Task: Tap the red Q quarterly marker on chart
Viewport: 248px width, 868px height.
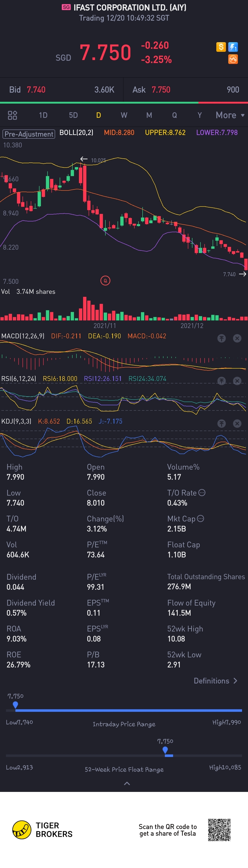Action: coord(105,280)
